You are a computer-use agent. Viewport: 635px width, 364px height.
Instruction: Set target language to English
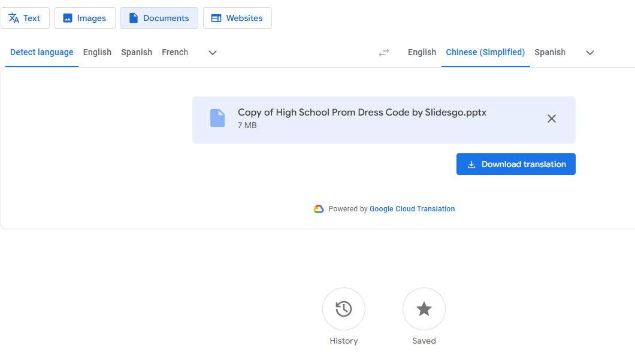click(x=422, y=52)
